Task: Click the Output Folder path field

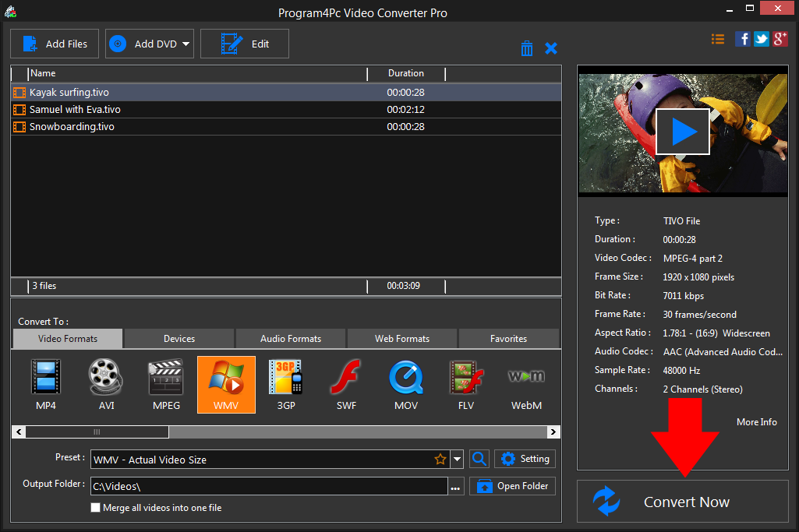Action: point(269,486)
